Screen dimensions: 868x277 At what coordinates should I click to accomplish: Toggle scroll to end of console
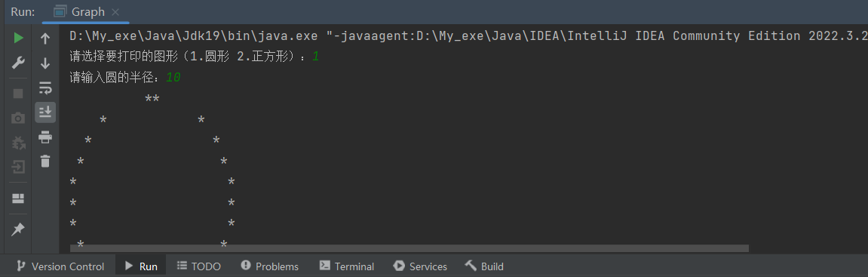point(45,112)
